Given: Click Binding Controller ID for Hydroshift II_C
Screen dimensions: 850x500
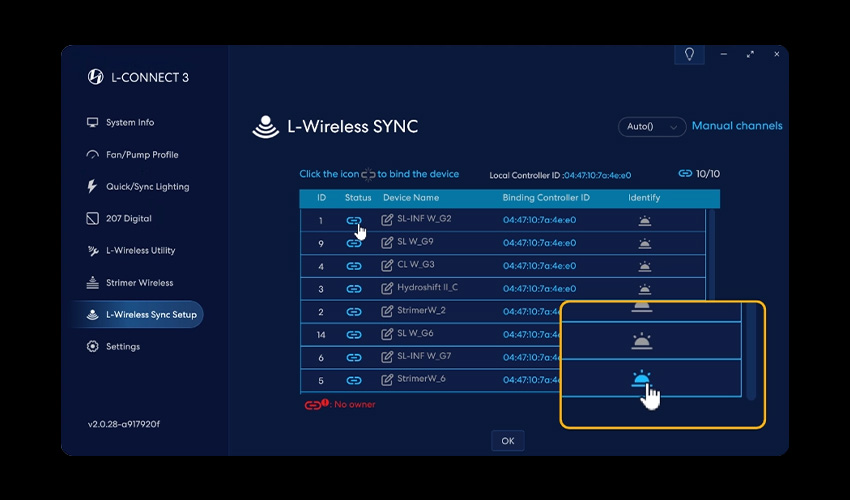Looking at the screenshot, I should [x=539, y=289].
